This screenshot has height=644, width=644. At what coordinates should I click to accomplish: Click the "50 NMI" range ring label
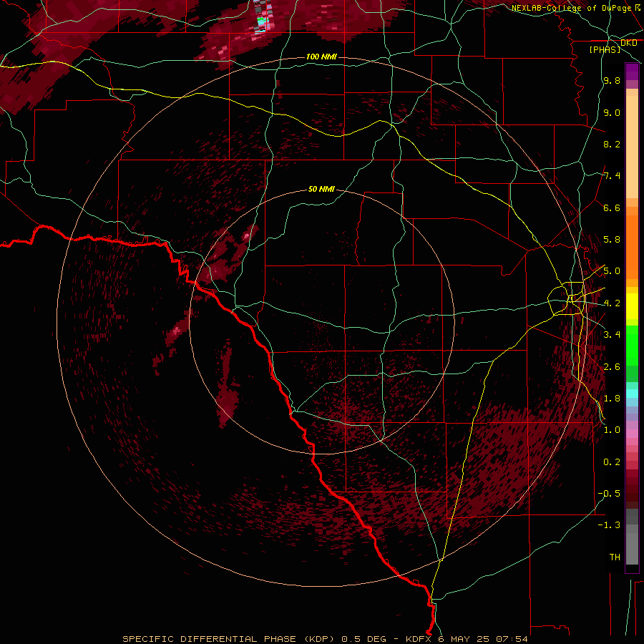[321, 189]
